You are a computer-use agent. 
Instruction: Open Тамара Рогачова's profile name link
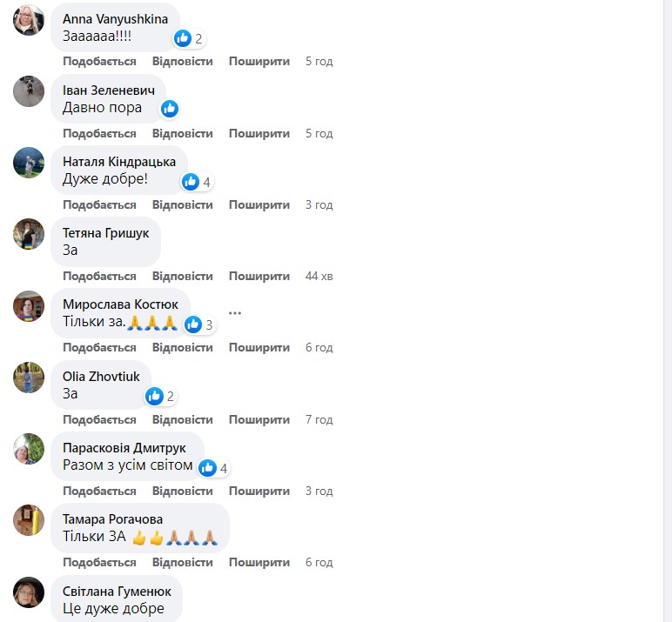112,519
